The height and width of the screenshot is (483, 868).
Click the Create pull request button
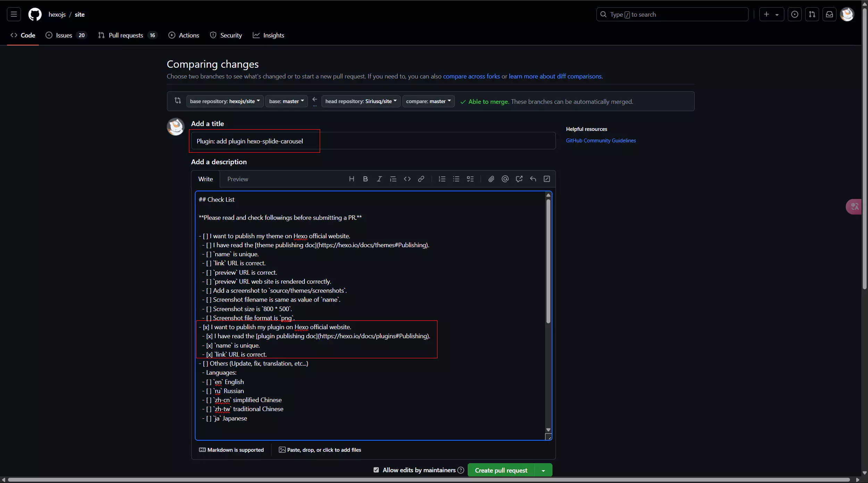click(x=501, y=470)
